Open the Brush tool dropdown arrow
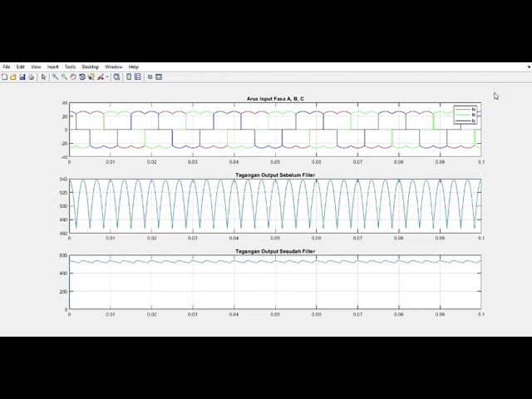 pyautogui.click(x=107, y=76)
